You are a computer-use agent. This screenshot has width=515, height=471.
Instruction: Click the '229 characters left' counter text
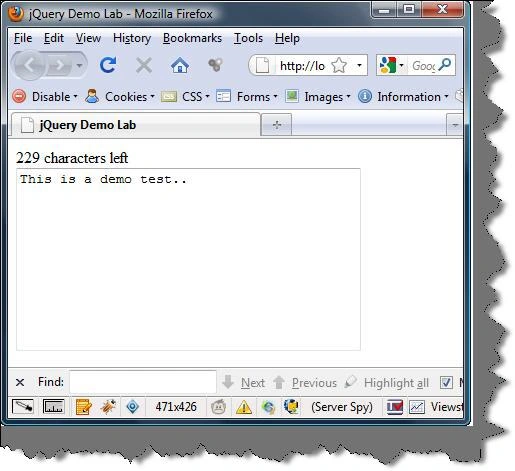(72, 158)
